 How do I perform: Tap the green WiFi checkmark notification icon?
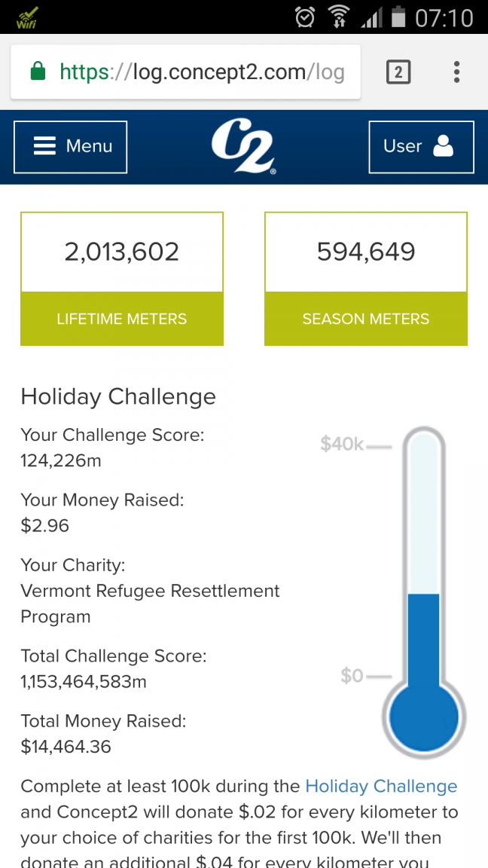click(x=27, y=17)
